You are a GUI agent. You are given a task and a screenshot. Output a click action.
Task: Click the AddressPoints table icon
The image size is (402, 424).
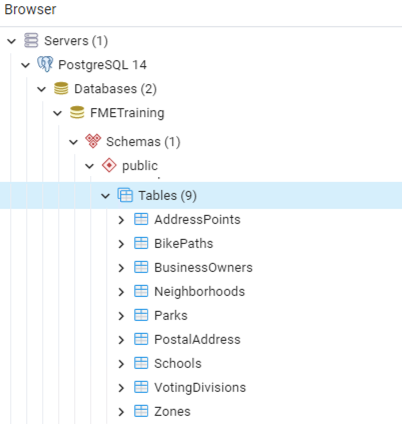pos(141,219)
